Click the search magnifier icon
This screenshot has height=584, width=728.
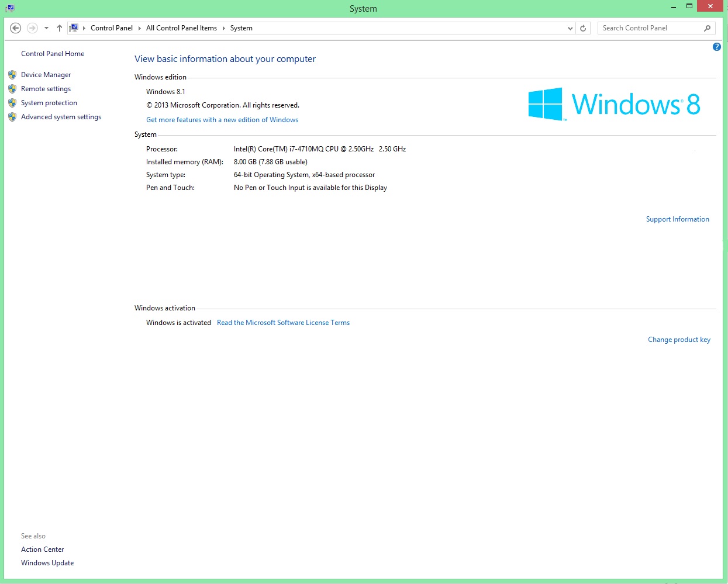708,28
